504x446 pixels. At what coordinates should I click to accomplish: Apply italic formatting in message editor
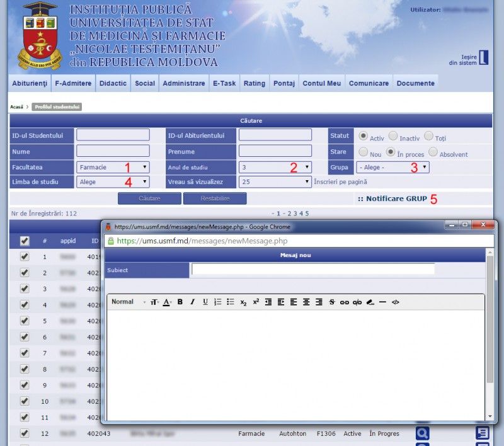coord(192,302)
